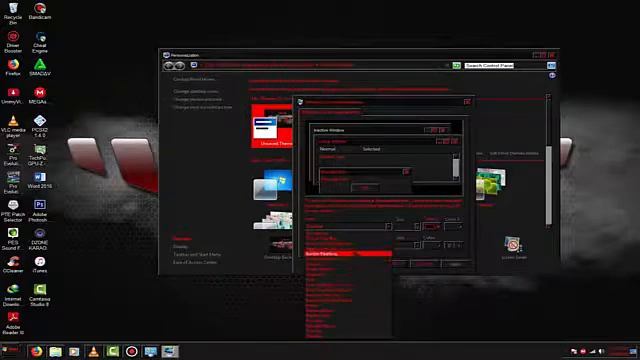Select the Unsaved Theme thumbnail
Screen dimensions: 640x360
(272, 126)
